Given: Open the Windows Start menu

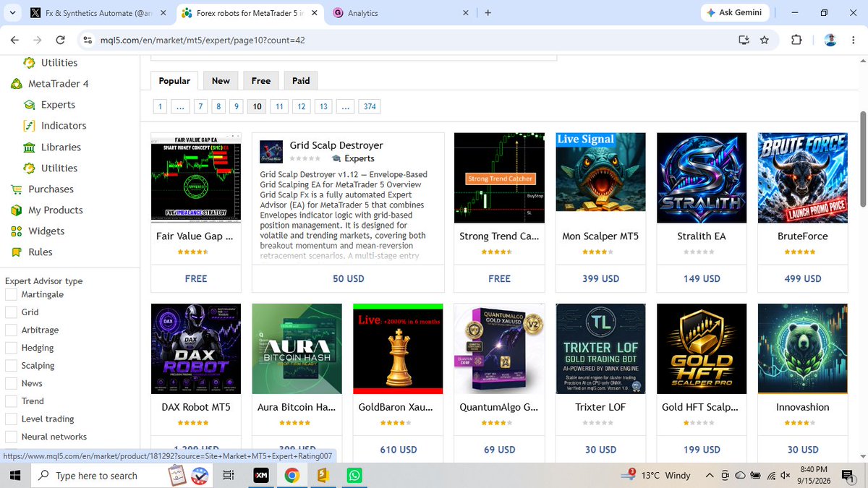Looking at the screenshot, I should (14, 476).
